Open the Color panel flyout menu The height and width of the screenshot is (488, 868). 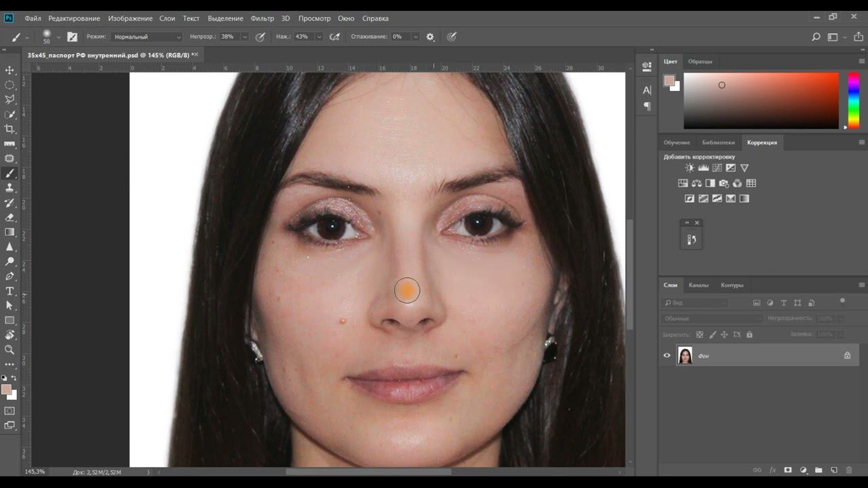862,61
